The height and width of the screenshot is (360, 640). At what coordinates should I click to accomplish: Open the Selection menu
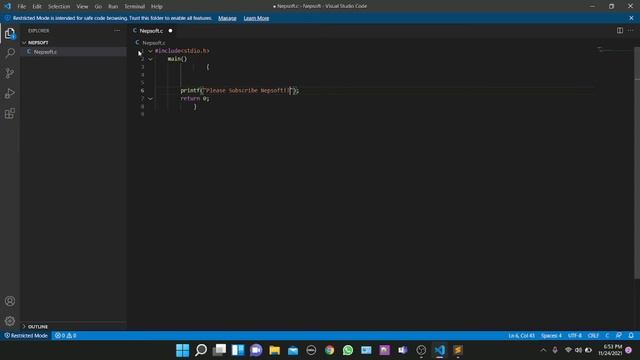point(59,7)
